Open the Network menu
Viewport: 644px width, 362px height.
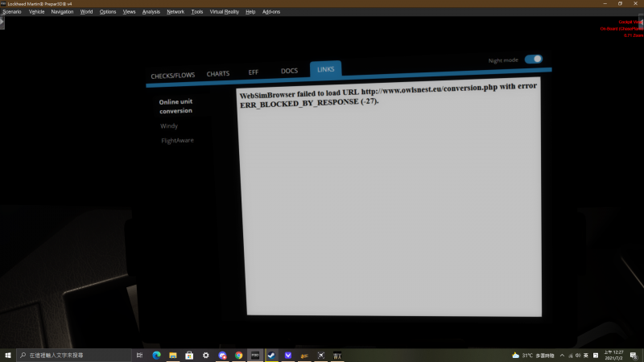pyautogui.click(x=175, y=12)
